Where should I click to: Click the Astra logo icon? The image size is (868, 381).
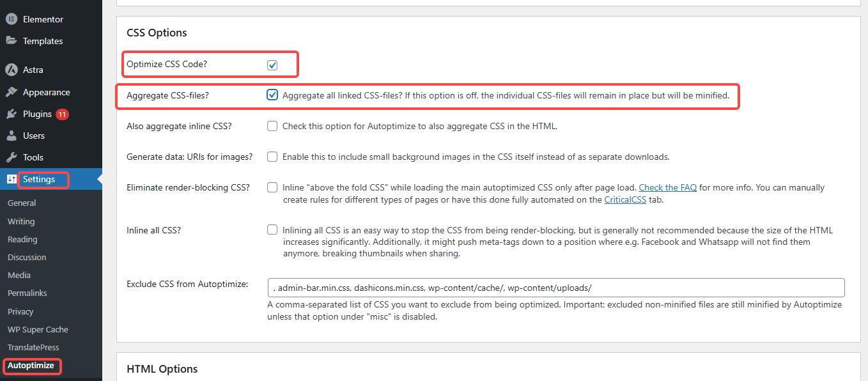11,70
